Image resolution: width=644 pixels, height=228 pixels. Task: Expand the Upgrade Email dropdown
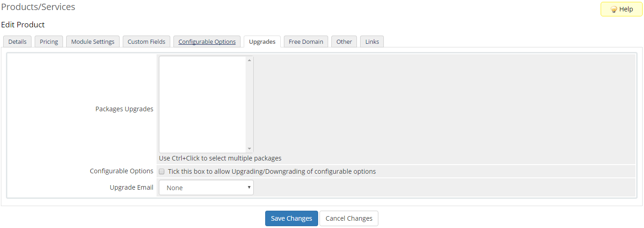click(206, 187)
